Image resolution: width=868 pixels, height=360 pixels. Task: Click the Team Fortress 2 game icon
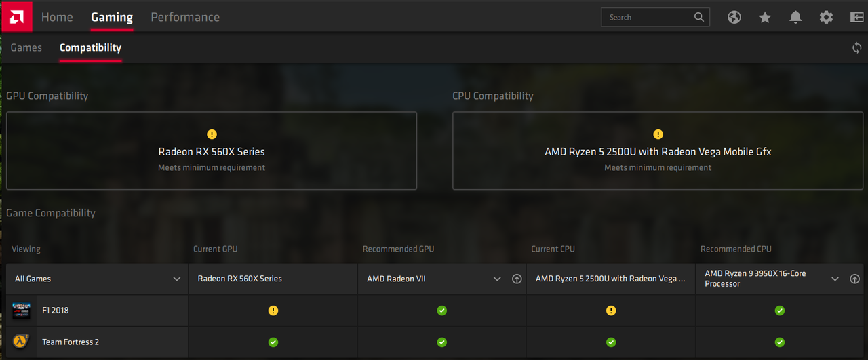21,342
